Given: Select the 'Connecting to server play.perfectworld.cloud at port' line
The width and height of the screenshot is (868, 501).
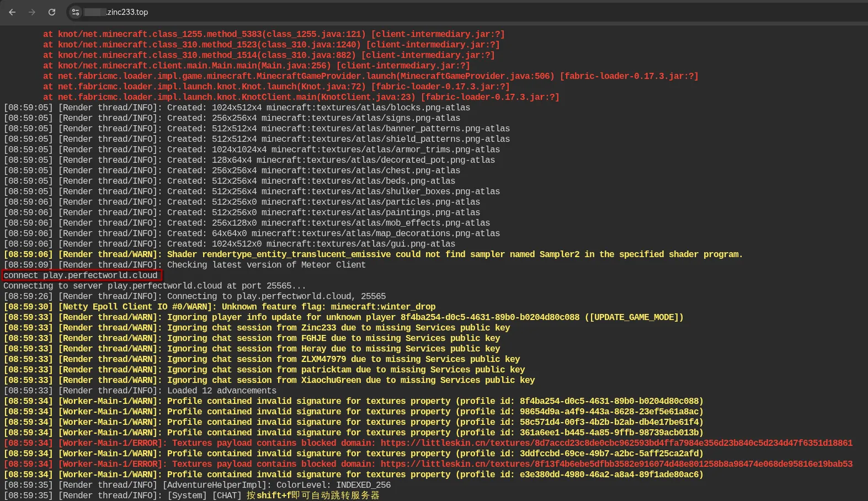Looking at the screenshot, I should pos(155,286).
